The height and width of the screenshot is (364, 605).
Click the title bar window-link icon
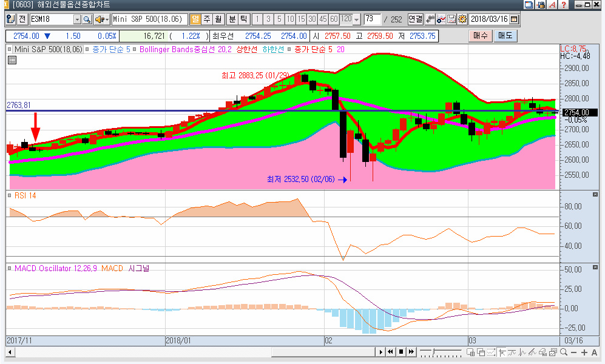[x=529, y=5]
